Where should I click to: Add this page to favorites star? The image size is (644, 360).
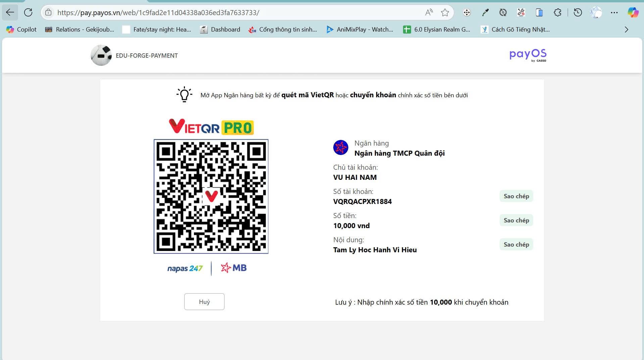pyautogui.click(x=445, y=12)
